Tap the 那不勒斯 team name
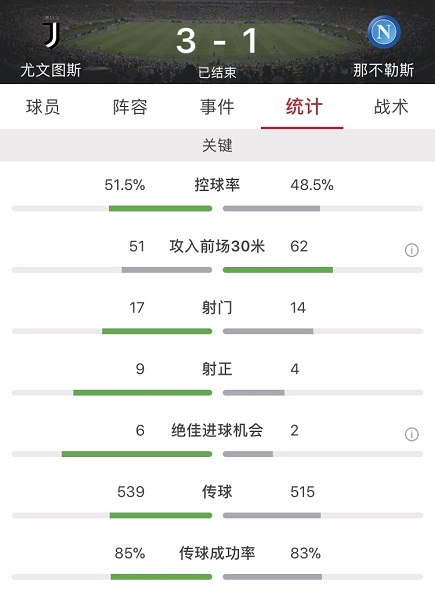 384,70
